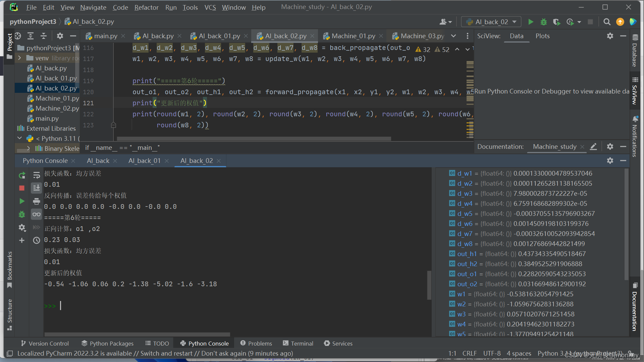Toggle the Bookmarks sidebar panel
This screenshot has width=644, height=362.
click(9, 269)
